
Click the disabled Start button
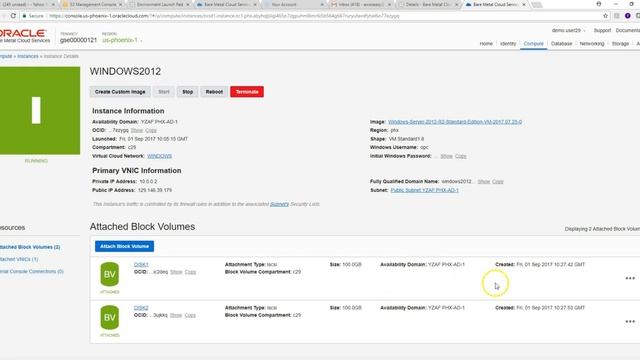coord(164,92)
